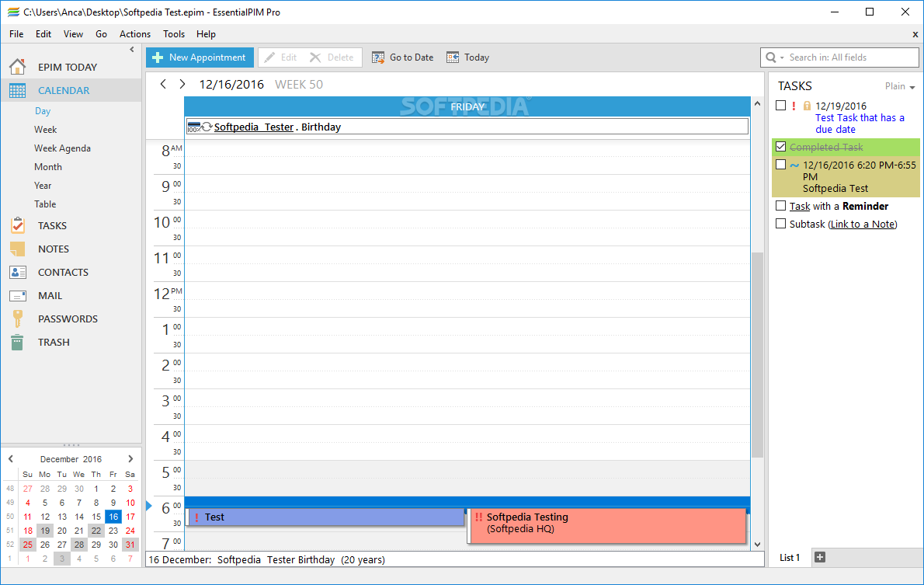Screen dimensions: 924x585
Task: Click the calendar vertical scrollbar thumb
Action: click(x=757, y=354)
